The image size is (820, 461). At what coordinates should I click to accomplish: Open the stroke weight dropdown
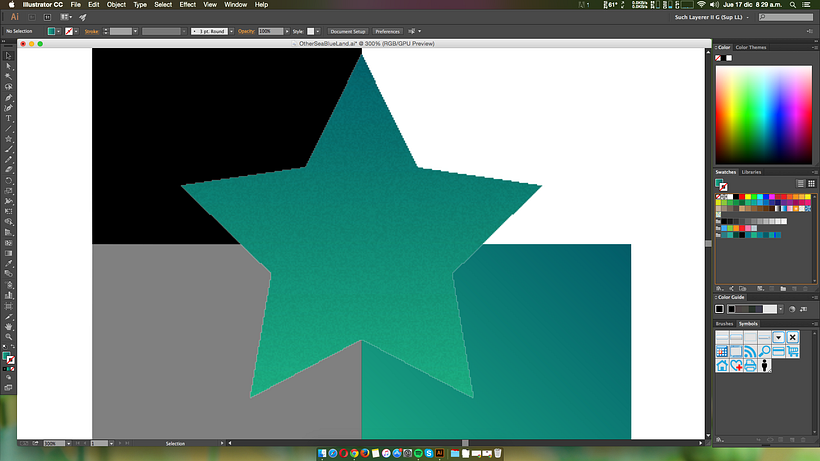pos(135,31)
